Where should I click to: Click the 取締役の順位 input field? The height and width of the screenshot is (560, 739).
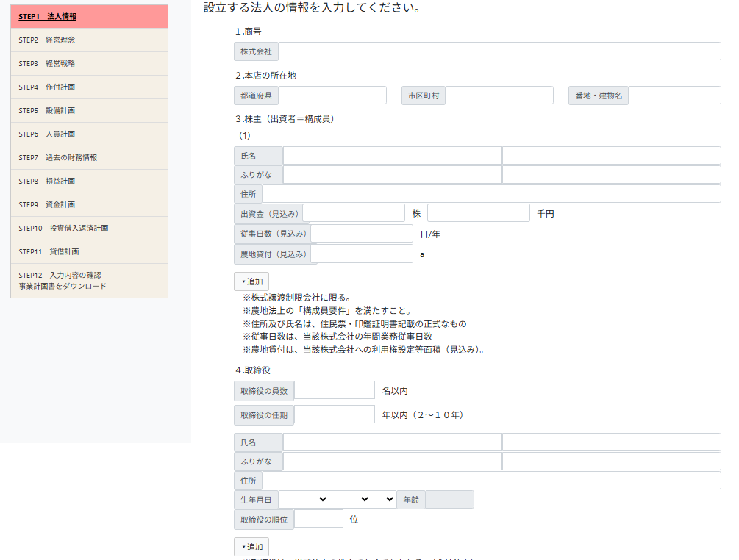318,519
